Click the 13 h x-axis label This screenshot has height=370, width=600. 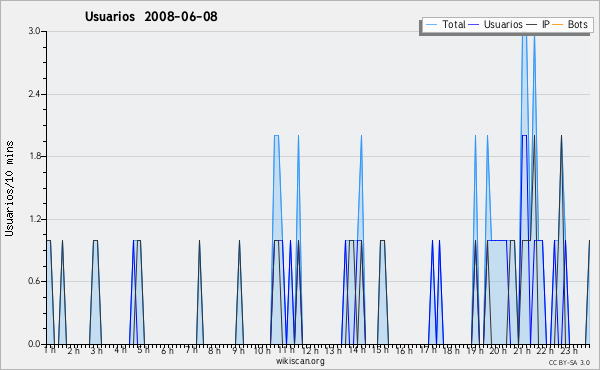click(x=333, y=350)
